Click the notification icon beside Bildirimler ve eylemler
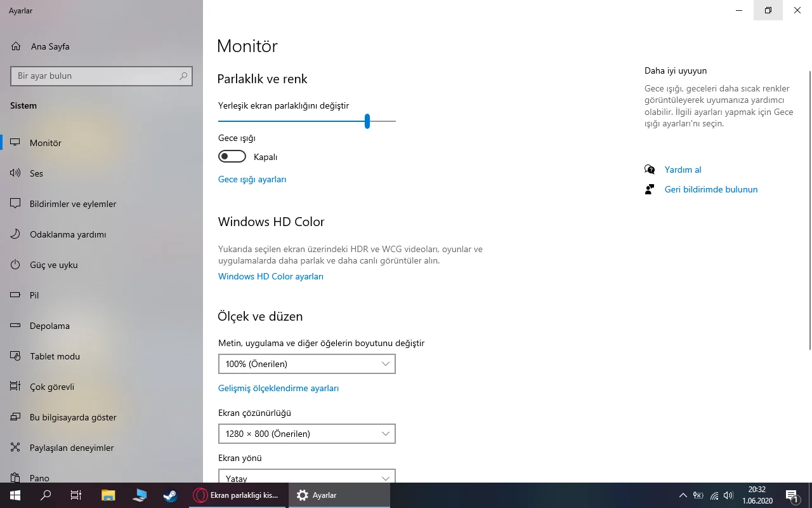The image size is (812, 508). click(16, 204)
